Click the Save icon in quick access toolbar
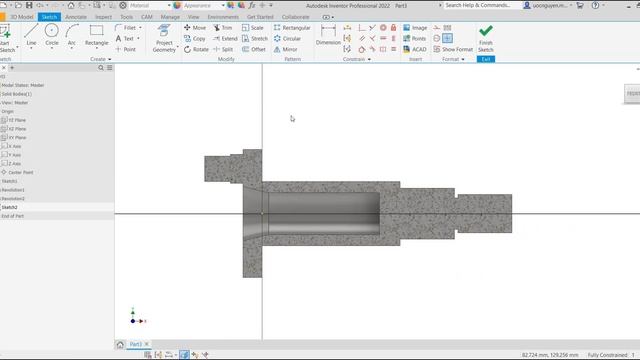Viewport: 640px width, 360px height. tap(29, 5)
